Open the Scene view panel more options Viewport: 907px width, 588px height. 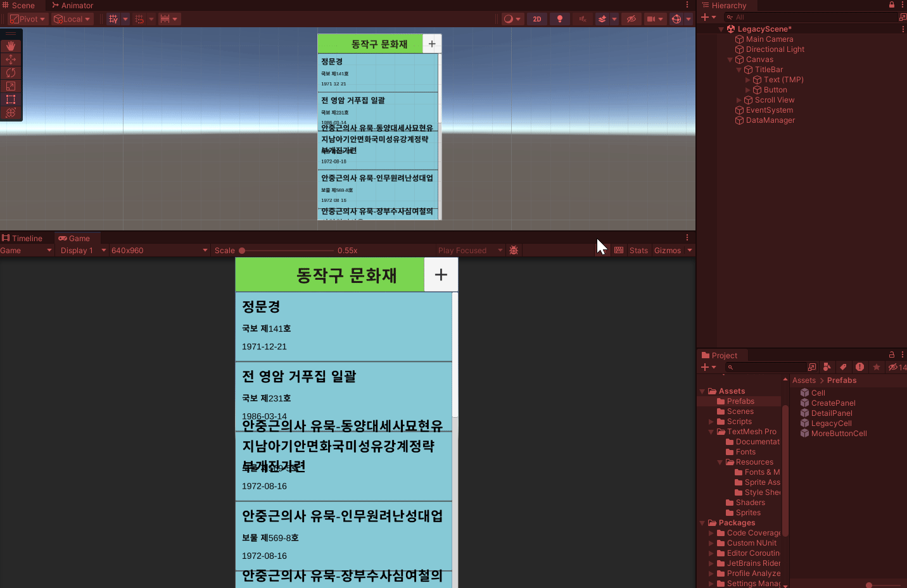pos(687,5)
